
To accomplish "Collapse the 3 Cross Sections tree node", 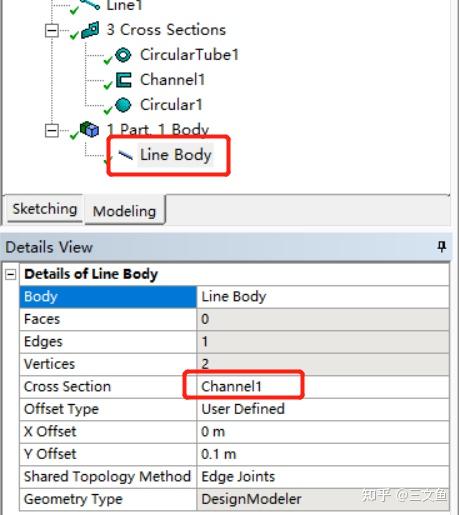I will [x=52, y=31].
